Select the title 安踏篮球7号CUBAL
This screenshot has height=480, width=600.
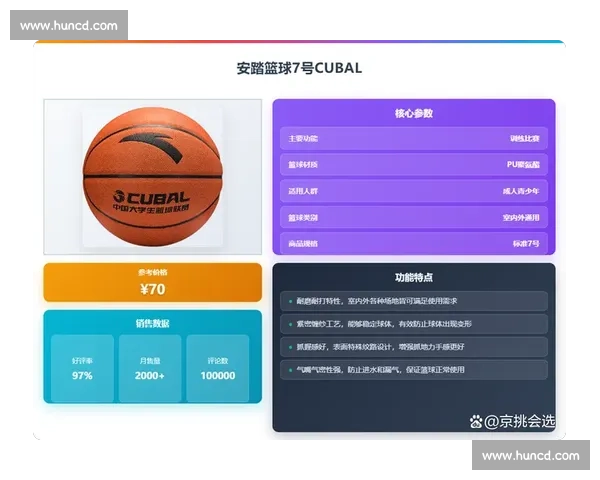click(299, 68)
